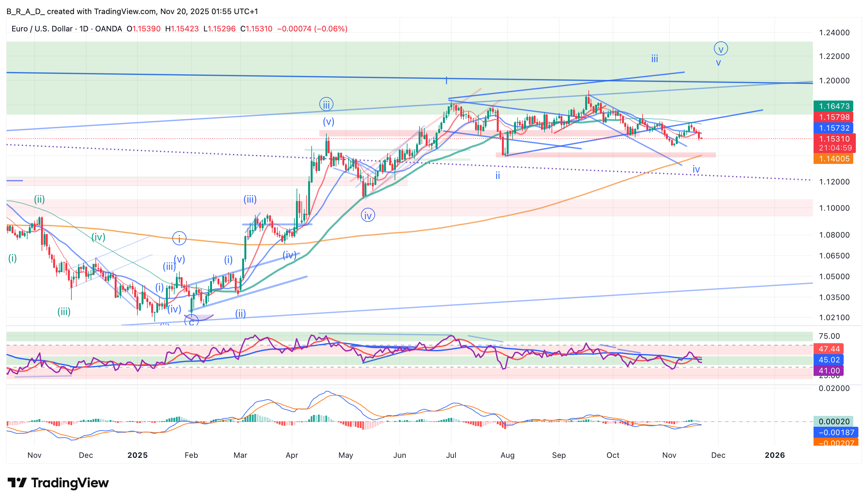Viewport: 868px width, 502px height.
Task: Click the 2025 label on time axis
Action: [137, 455]
